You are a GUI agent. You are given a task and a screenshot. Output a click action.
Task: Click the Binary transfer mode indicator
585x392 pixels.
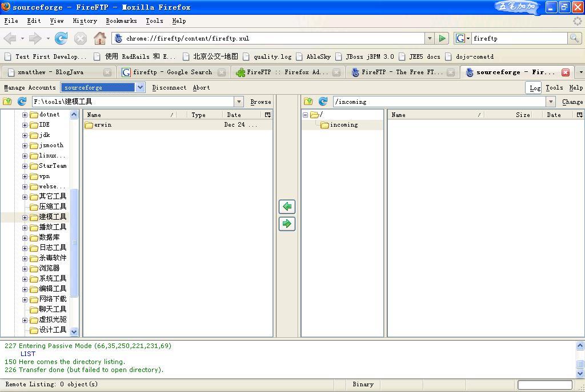click(363, 384)
